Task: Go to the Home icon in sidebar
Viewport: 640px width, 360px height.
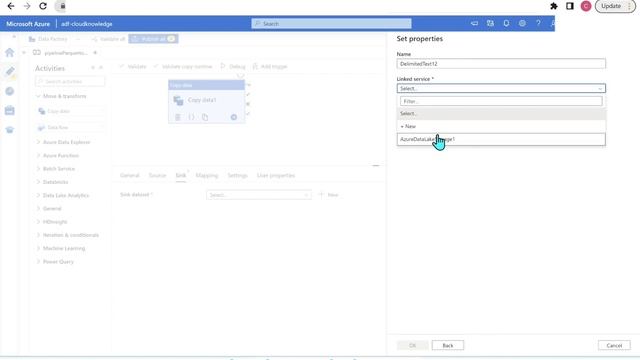Action: coord(10,52)
